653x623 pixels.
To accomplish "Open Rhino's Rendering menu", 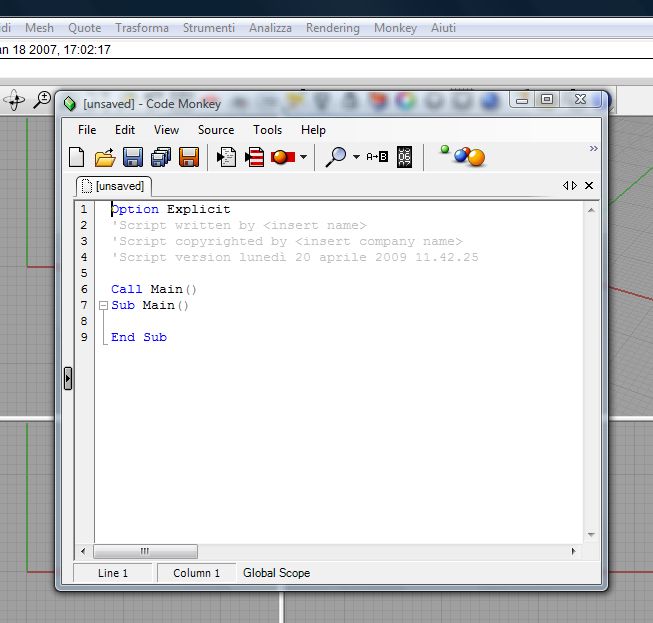I will pyautogui.click(x=332, y=28).
